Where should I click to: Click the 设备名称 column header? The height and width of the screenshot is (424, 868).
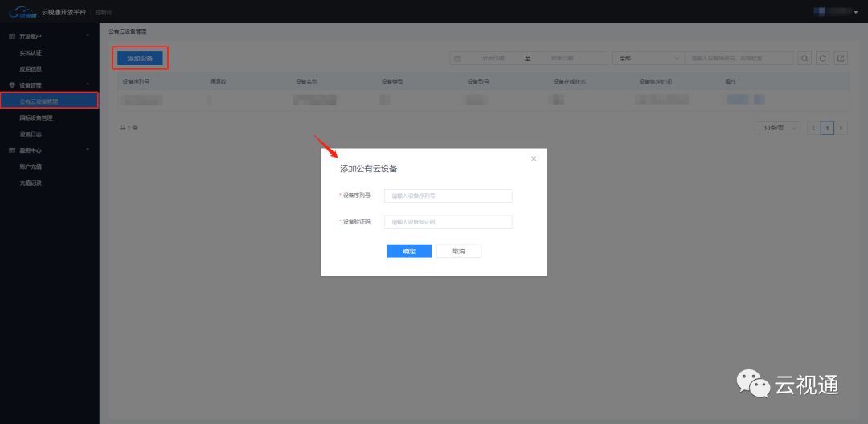click(306, 81)
